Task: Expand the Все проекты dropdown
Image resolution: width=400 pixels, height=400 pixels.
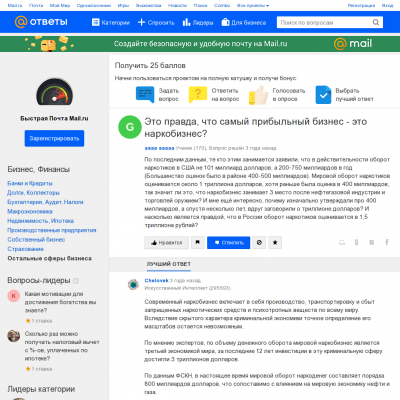Action: point(253,5)
